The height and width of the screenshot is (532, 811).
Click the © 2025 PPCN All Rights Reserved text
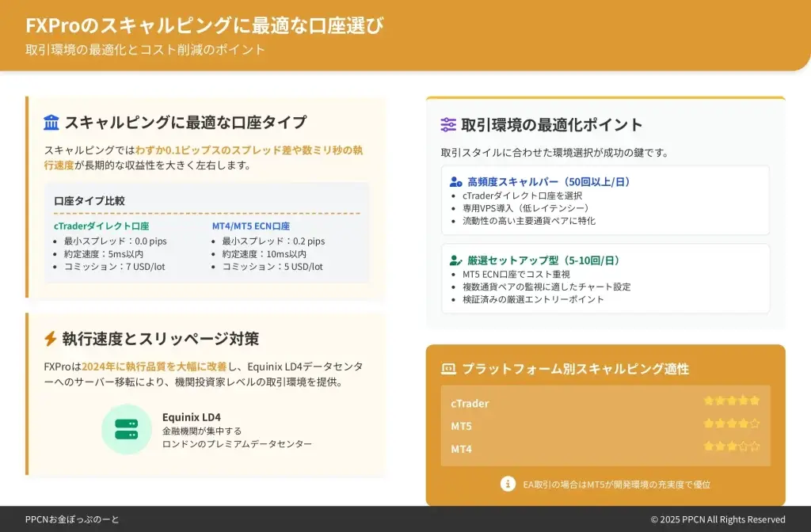pyautogui.click(x=718, y=519)
